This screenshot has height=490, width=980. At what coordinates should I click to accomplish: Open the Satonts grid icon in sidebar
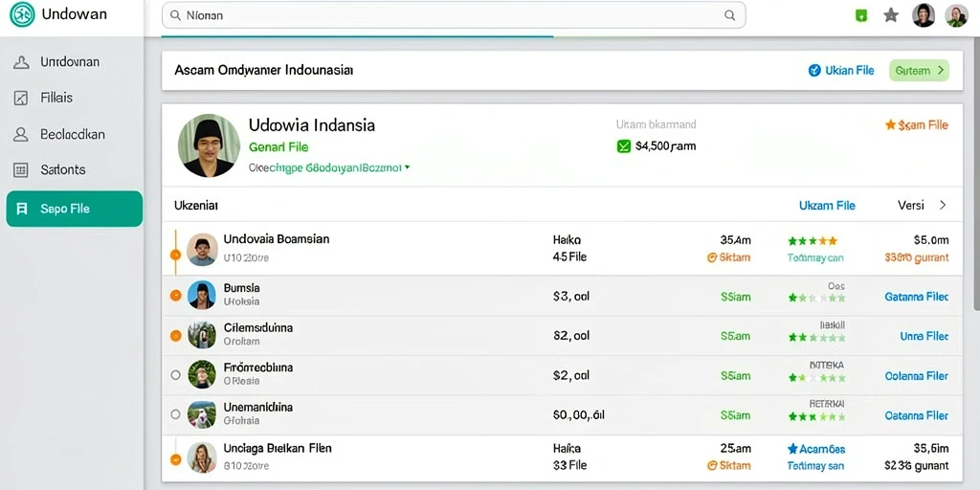[x=21, y=170]
